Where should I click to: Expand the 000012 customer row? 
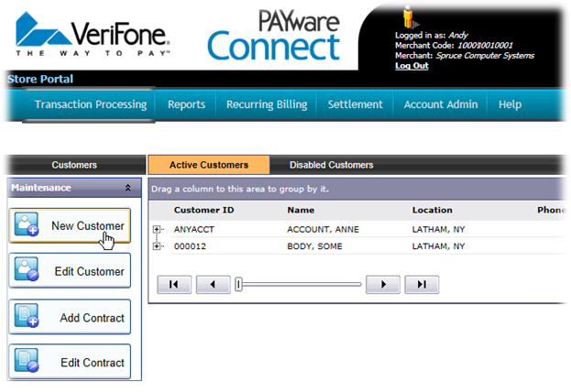[x=157, y=246]
